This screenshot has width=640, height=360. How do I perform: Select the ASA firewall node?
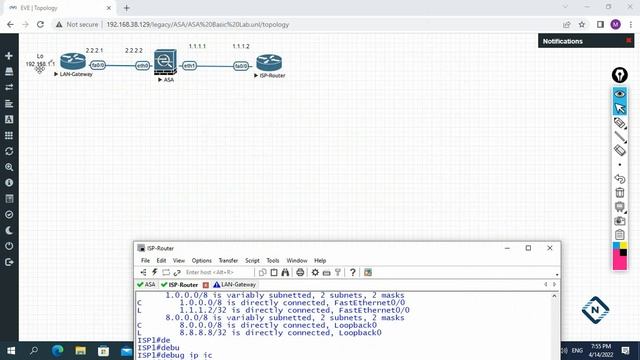[165, 62]
